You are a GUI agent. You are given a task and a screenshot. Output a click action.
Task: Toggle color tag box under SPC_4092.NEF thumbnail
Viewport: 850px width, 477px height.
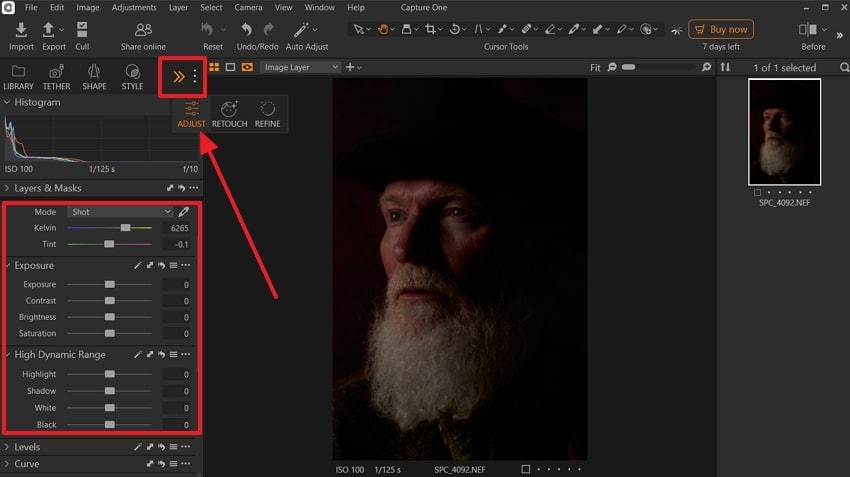coord(757,192)
